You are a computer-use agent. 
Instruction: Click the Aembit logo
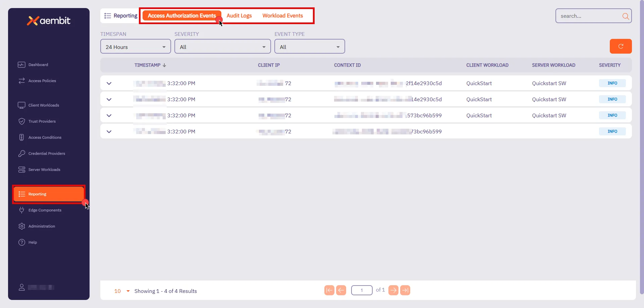point(49,21)
